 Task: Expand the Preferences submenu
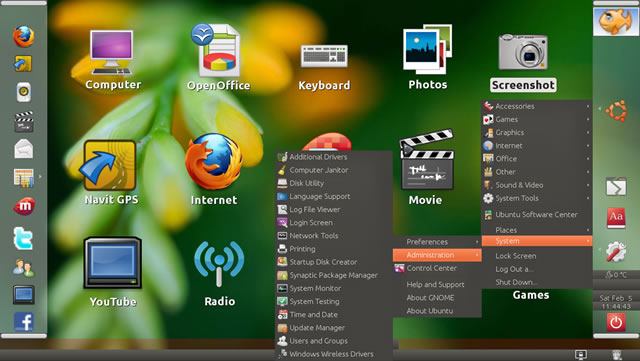(437, 242)
